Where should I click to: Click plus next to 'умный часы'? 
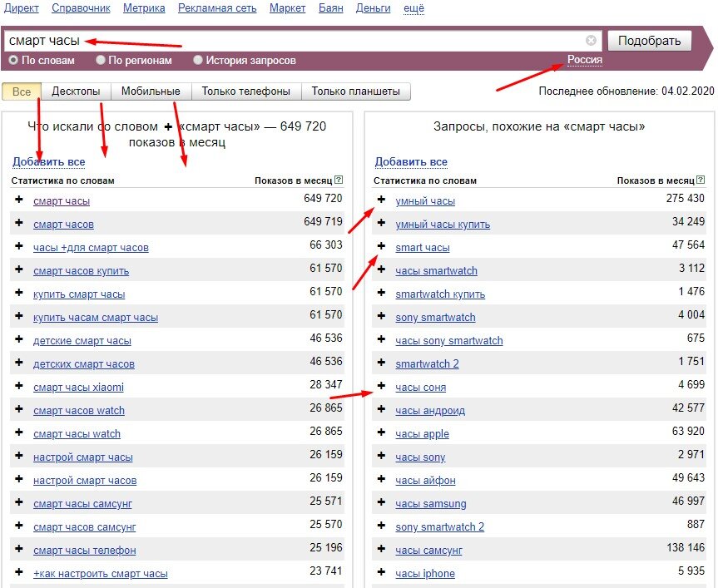(x=381, y=200)
